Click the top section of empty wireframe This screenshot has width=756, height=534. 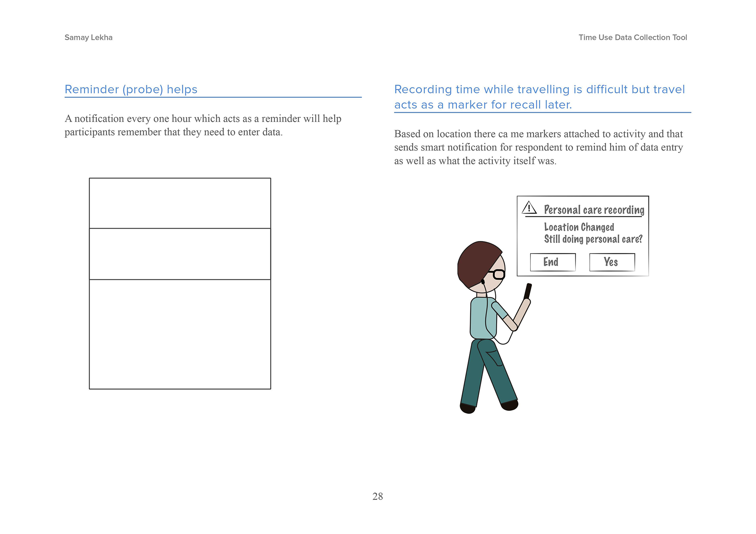(x=180, y=203)
